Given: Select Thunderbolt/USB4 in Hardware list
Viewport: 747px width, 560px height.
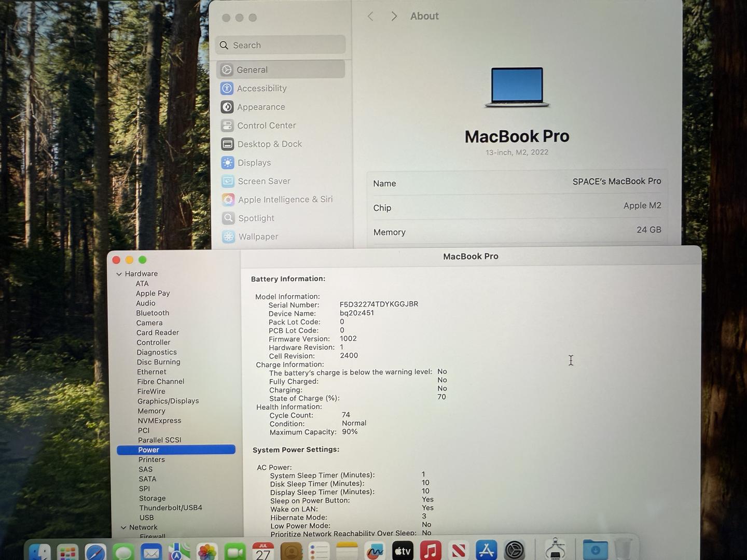Looking at the screenshot, I should tap(171, 508).
